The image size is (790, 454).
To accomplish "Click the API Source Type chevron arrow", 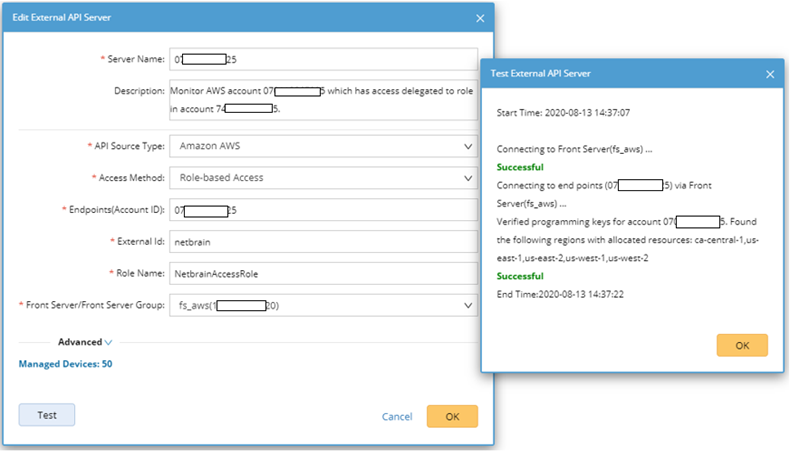I will [468, 147].
